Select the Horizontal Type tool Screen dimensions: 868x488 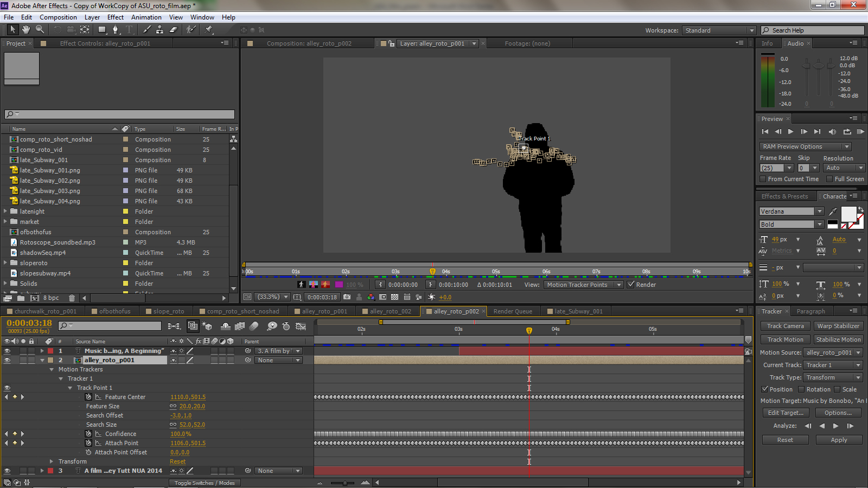(129, 29)
